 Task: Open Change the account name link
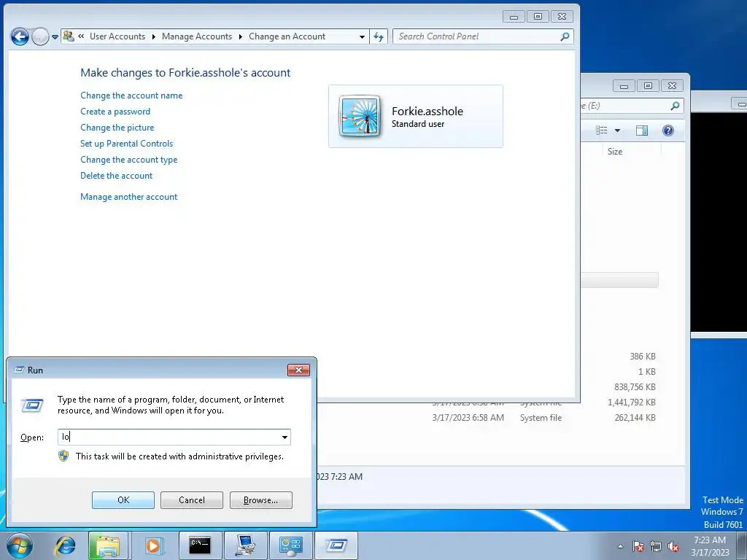coord(131,96)
